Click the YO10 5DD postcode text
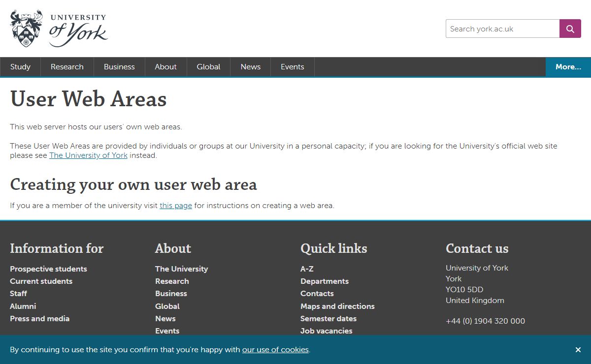 pyautogui.click(x=464, y=290)
